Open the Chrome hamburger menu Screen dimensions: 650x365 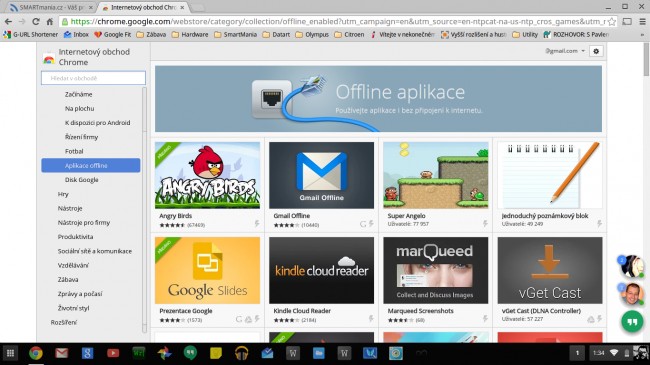[642, 21]
